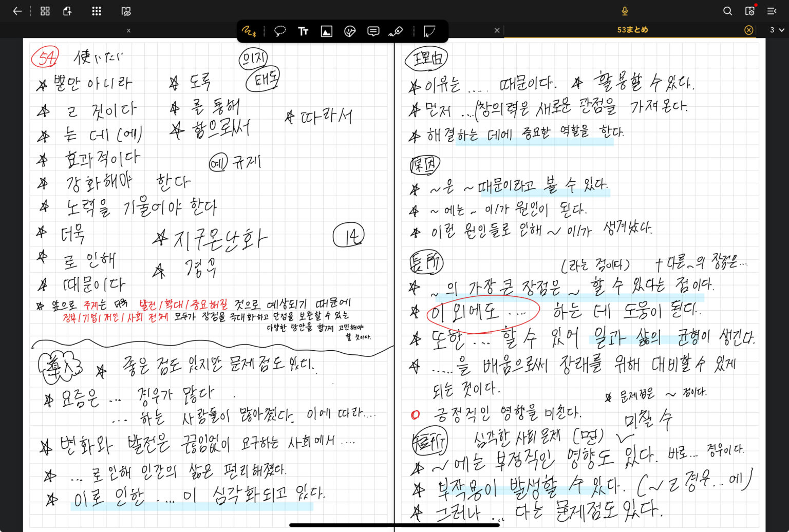
Task: Open the apps grid menu
Action: click(96, 11)
